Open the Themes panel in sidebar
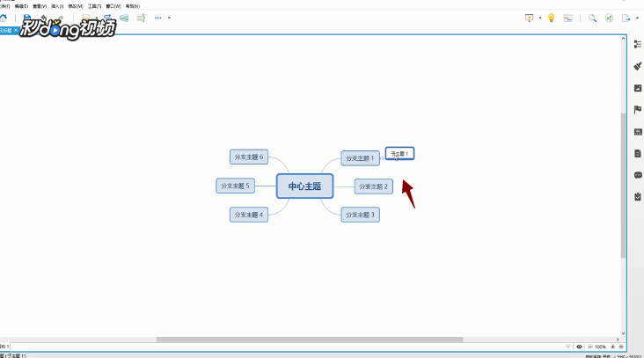 638,132
